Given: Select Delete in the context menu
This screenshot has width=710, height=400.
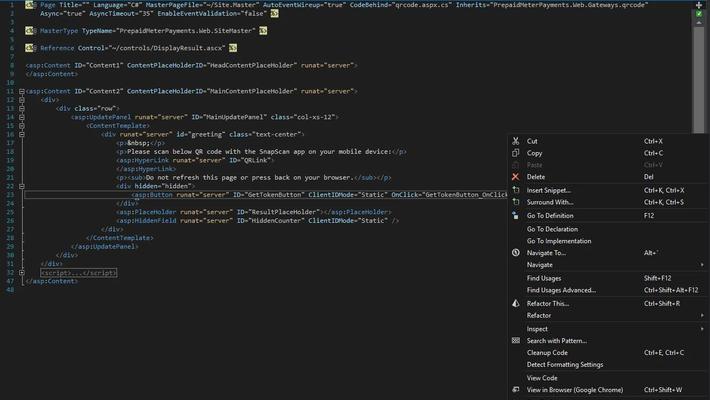Looking at the screenshot, I should (x=609, y=177).
